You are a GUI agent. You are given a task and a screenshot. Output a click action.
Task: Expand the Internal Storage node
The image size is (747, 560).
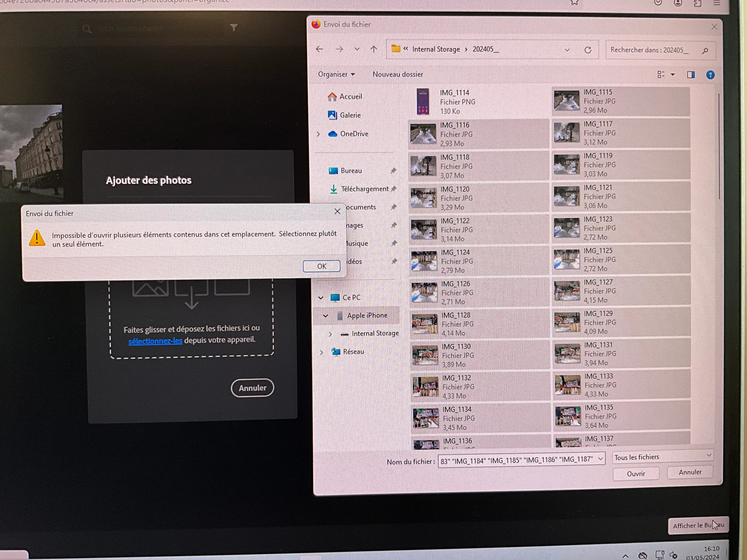[330, 334]
